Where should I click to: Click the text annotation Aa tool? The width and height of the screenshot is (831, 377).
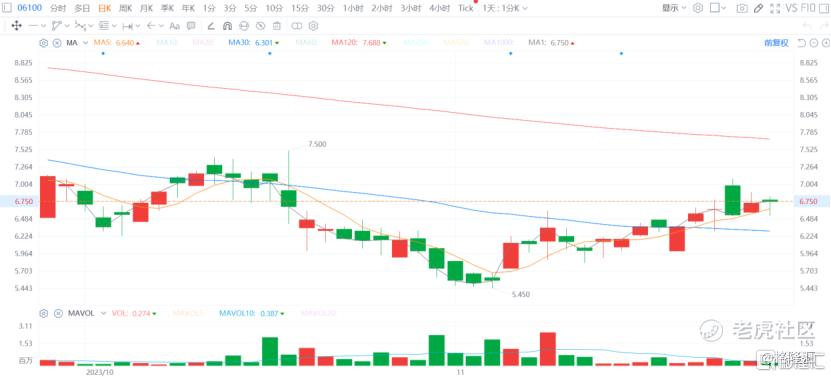tap(174, 25)
